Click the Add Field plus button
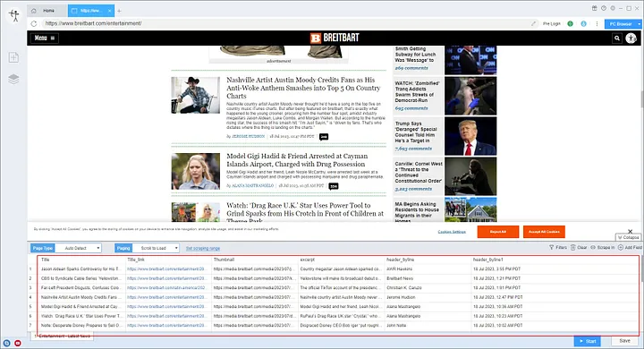 tap(630, 248)
